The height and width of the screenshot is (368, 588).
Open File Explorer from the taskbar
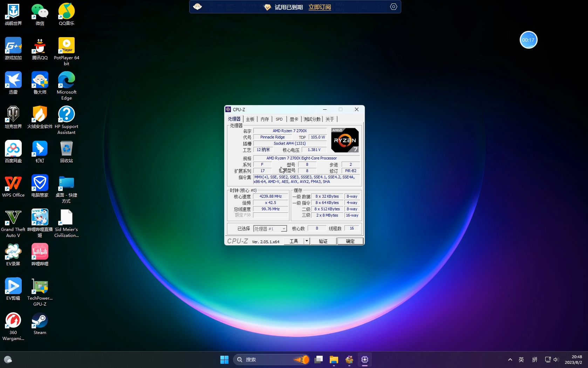tap(334, 360)
